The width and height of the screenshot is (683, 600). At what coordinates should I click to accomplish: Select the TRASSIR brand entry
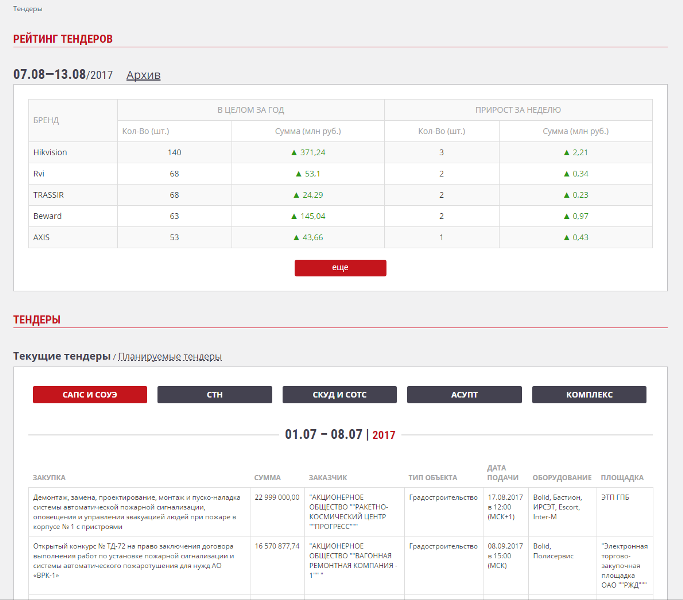click(x=48, y=194)
